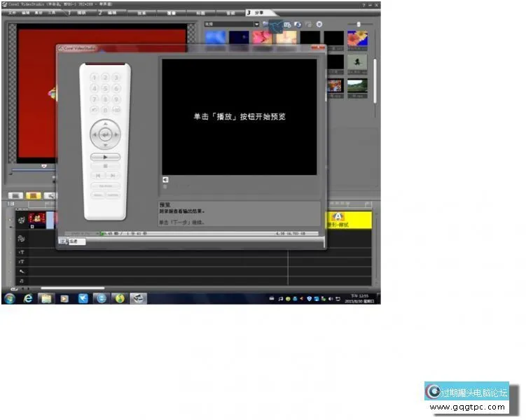This screenshot has width=526, height=420.
Task: Select the dark blue night library thumbnail
Action: click(x=239, y=38)
